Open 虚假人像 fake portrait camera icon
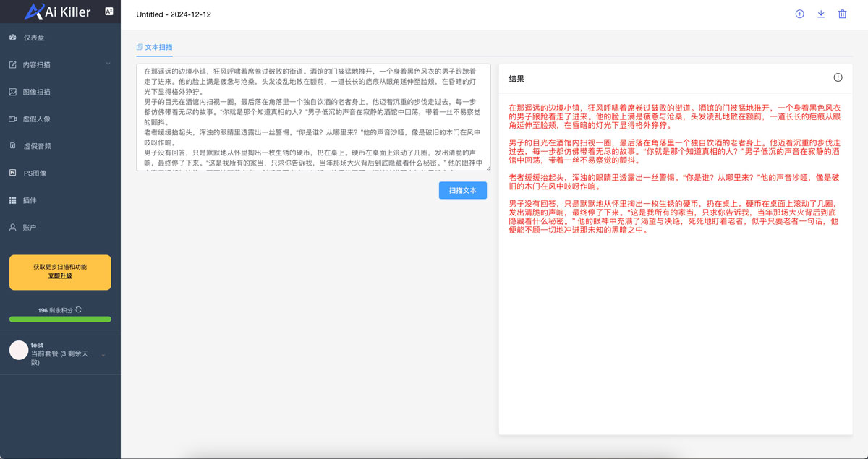 tap(13, 119)
